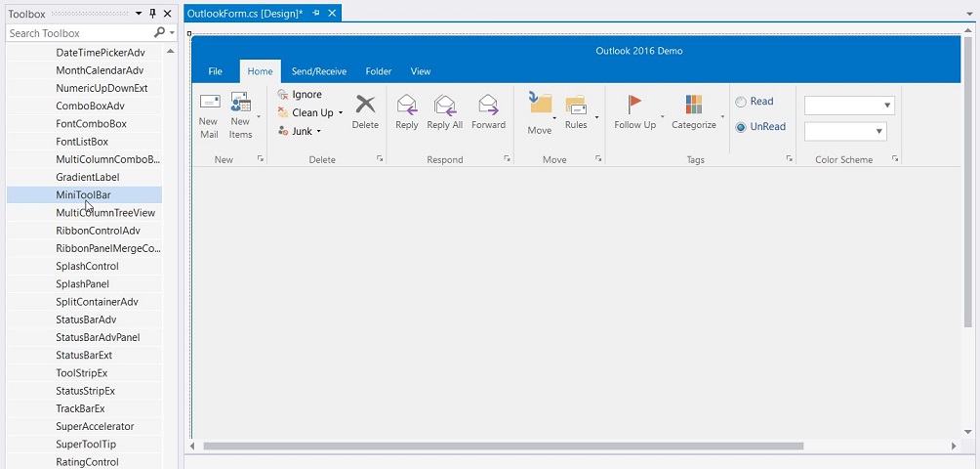The height and width of the screenshot is (469, 980).
Task: Select the Read radio button
Action: coord(741,102)
